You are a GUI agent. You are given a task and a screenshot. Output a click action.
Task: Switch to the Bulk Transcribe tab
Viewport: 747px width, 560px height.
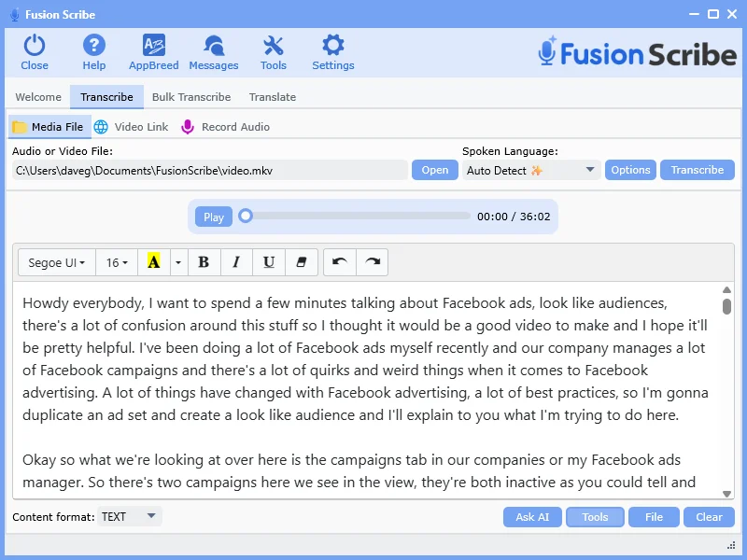pos(191,97)
